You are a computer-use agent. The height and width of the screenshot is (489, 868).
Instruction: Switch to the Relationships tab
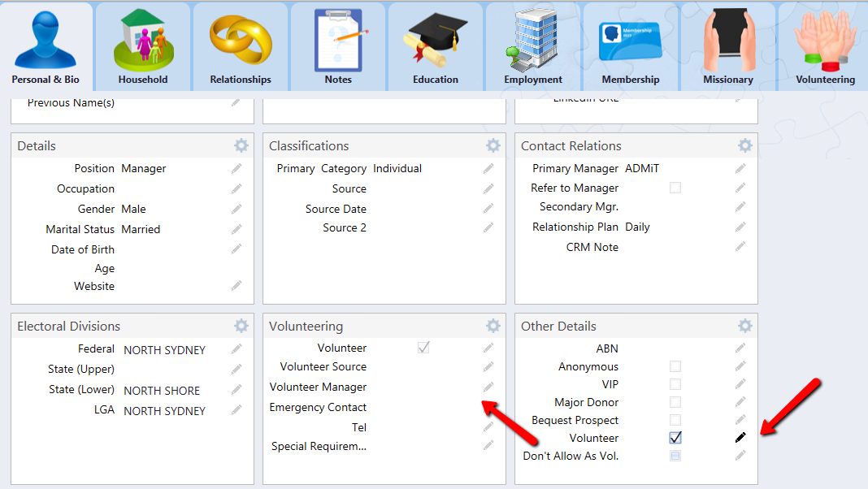[241, 46]
